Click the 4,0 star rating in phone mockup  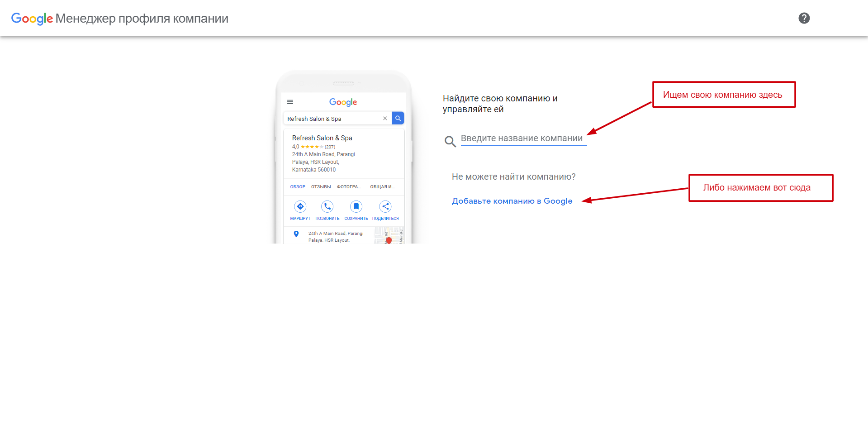(x=313, y=147)
